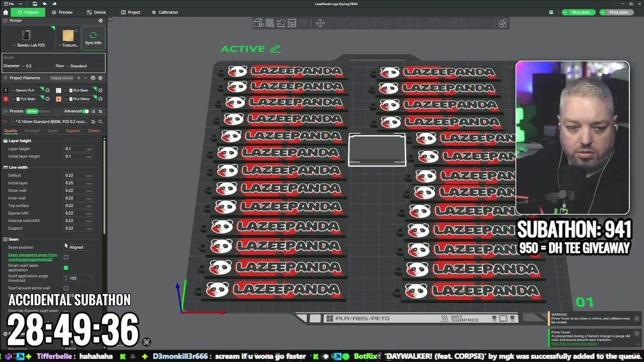
Task: Click filament 4 orange color swatch
Action: [58, 99]
